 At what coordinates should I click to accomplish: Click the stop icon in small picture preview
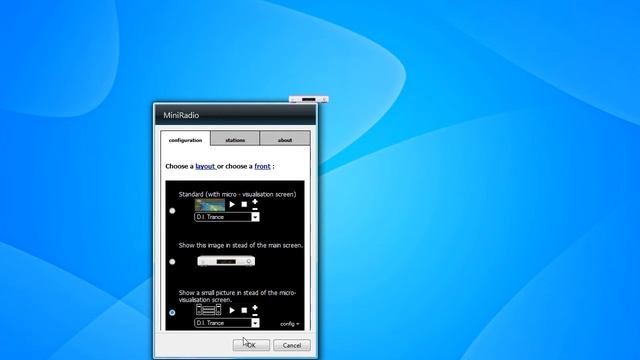coord(244,310)
